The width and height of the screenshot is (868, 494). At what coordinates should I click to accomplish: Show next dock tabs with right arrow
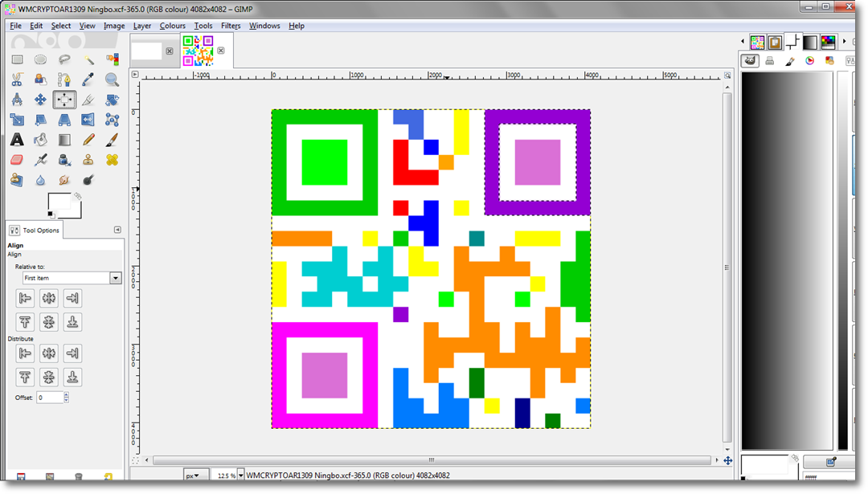(x=844, y=42)
